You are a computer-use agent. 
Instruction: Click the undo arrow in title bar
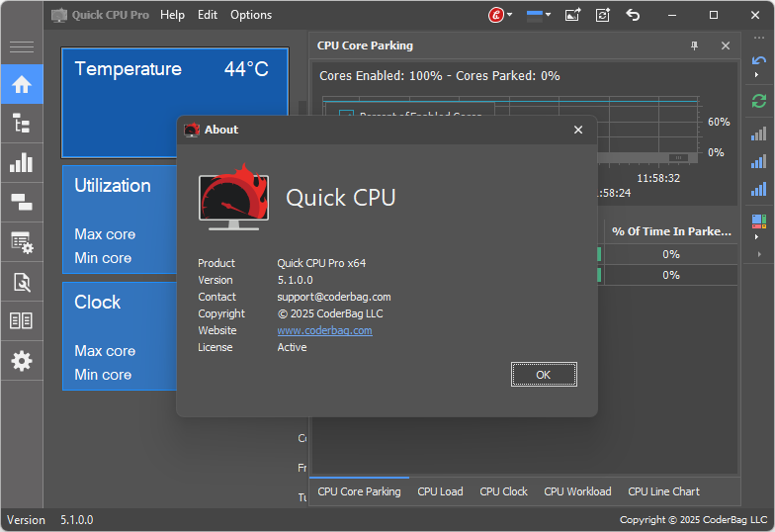pyautogui.click(x=633, y=15)
